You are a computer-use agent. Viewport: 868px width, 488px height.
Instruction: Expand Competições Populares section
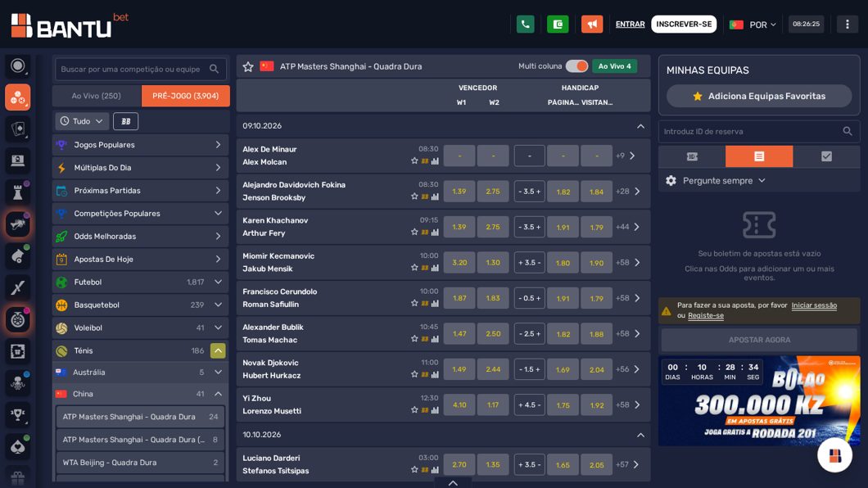tap(140, 214)
